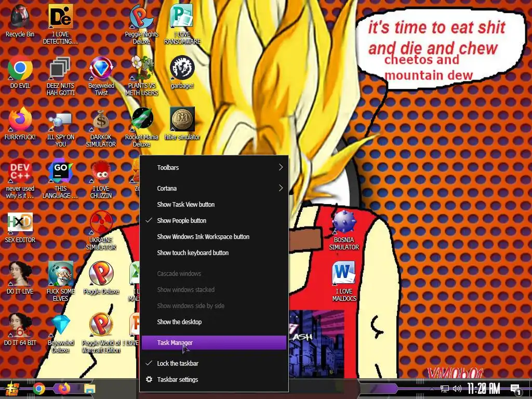Expand the Cortana submenu
Image resolution: width=532 pixels, height=399 pixels.
point(214,188)
